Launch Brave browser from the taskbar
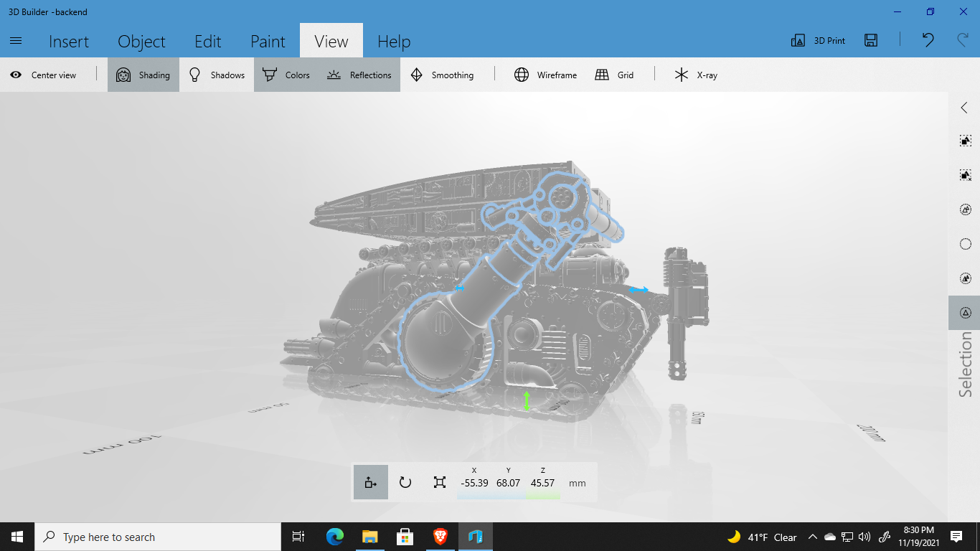Image resolution: width=980 pixels, height=551 pixels. coord(440,537)
